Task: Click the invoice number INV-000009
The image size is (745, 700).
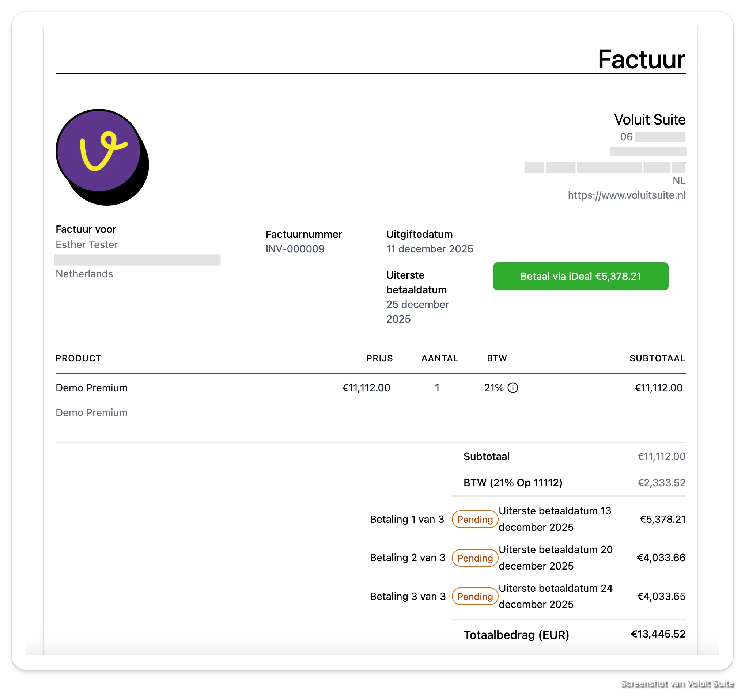Action: pos(295,249)
